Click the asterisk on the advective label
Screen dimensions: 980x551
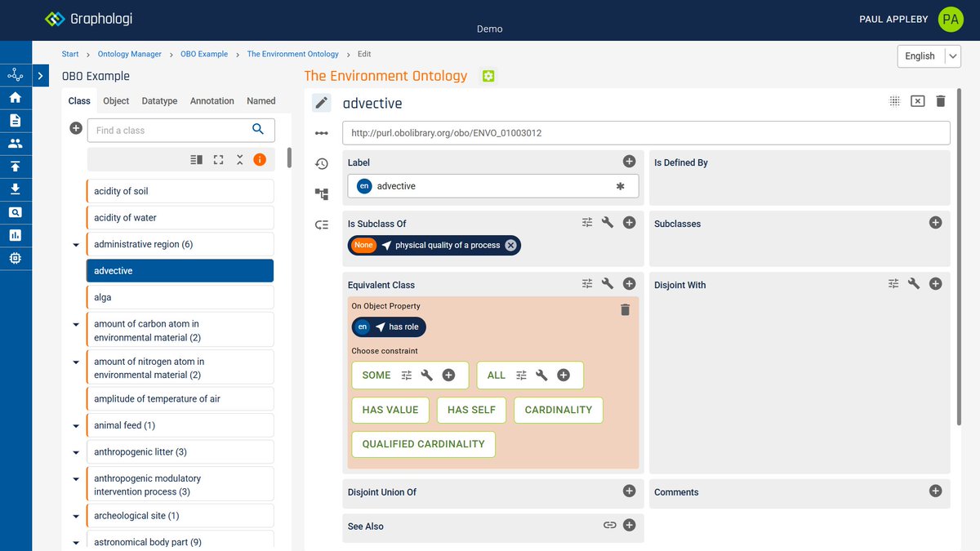click(620, 186)
